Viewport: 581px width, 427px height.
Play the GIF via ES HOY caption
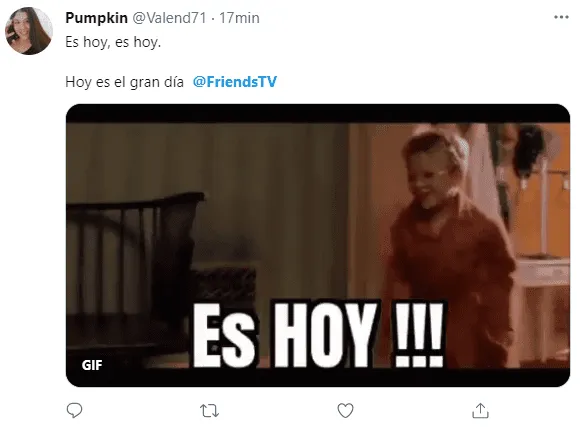[318, 334]
